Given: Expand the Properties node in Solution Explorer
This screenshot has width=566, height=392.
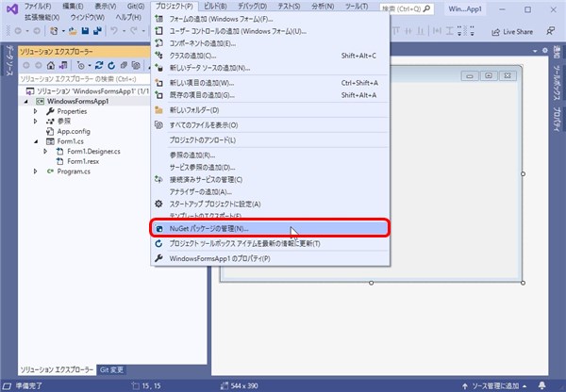Looking at the screenshot, I should (36, 111).
